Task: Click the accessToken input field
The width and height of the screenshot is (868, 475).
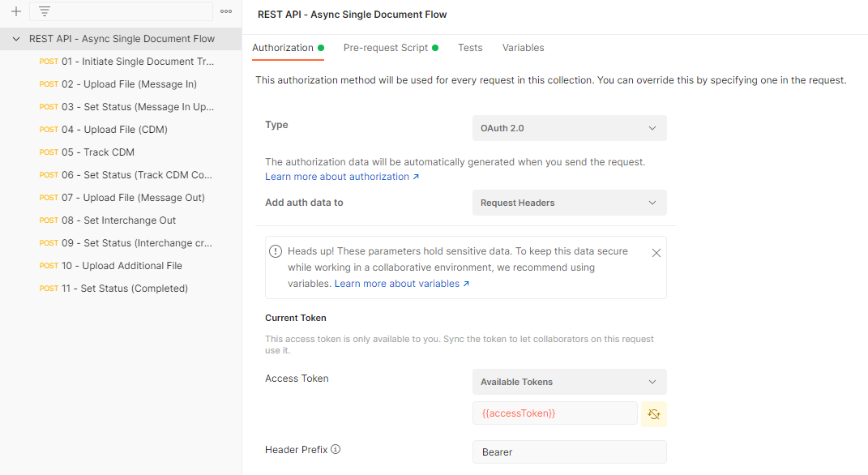Action: (554, 413)
